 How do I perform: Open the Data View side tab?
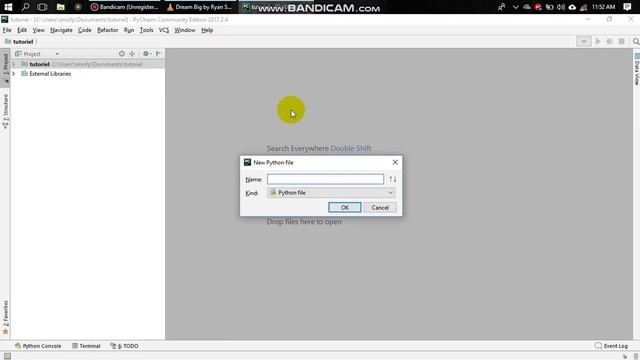636,69
